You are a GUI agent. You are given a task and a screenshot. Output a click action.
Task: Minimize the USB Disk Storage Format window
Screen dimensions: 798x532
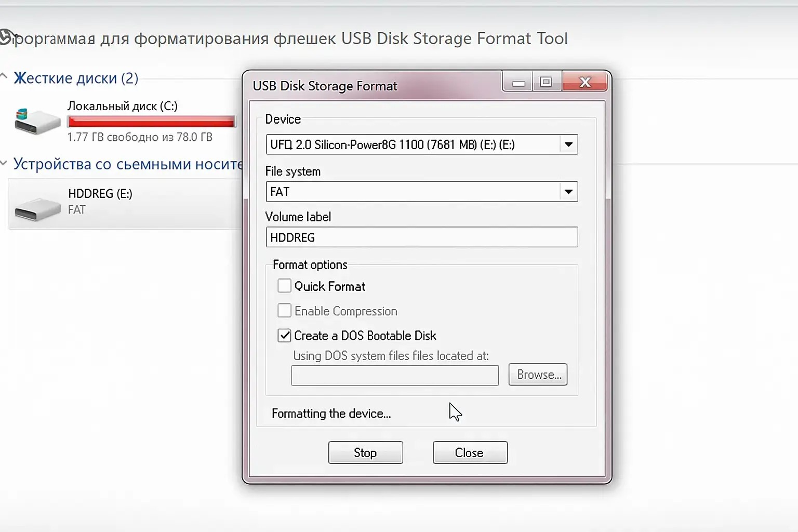point(518,83)
